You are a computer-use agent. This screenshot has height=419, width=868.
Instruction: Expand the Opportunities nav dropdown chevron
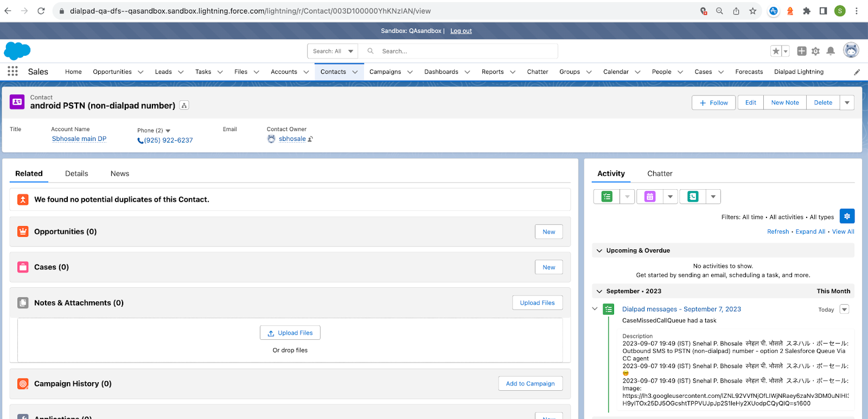pyautogui.click(x=141, y=72)
